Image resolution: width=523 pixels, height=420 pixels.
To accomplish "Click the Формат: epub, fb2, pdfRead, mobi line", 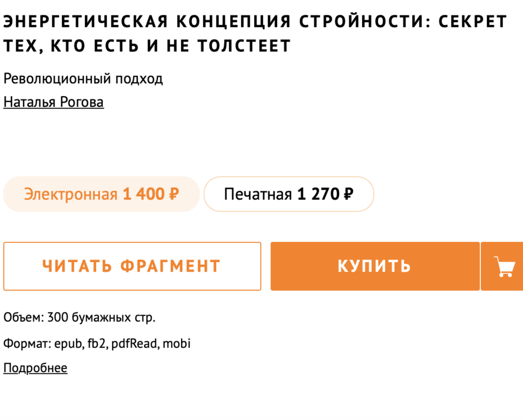I will pyautogui.click(x=97, y=344).
